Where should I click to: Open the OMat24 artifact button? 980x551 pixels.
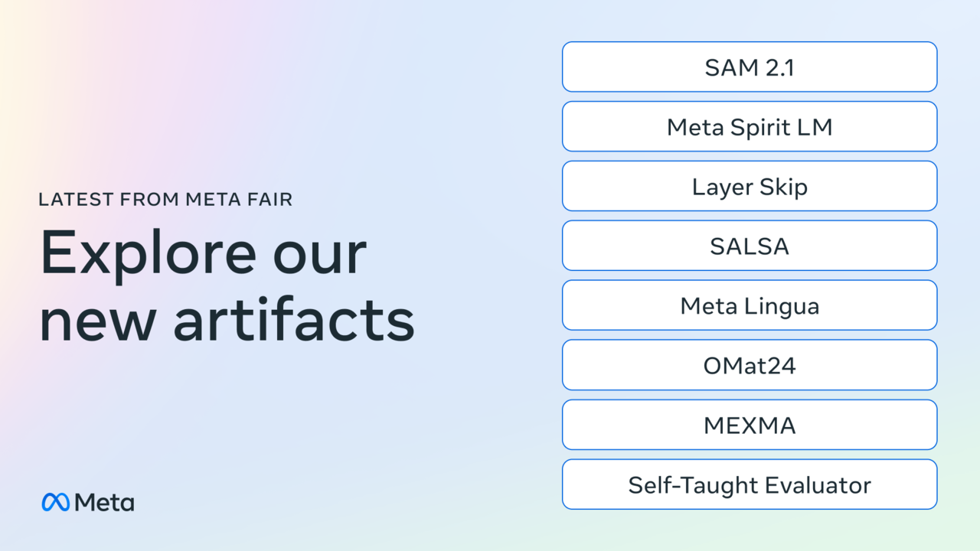750,366
